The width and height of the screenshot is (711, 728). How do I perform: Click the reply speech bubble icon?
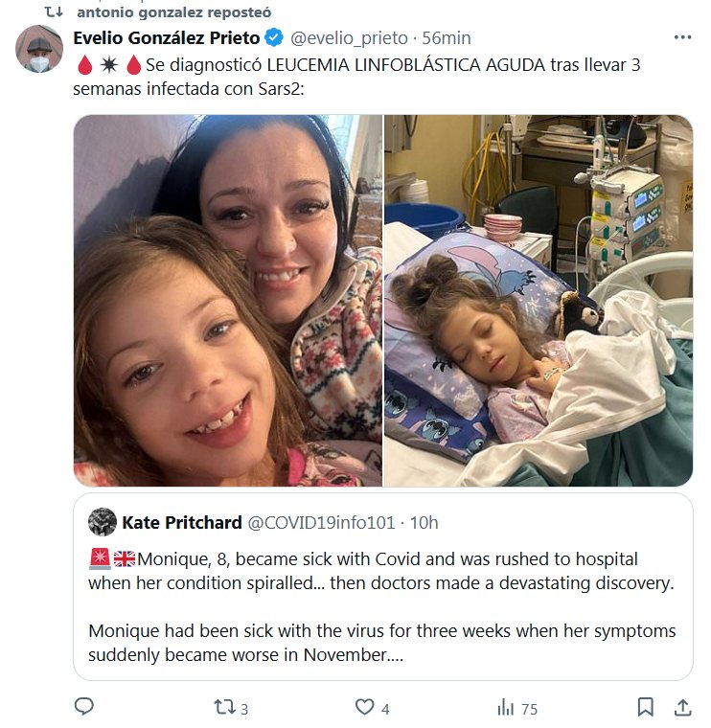click(84, 707)
